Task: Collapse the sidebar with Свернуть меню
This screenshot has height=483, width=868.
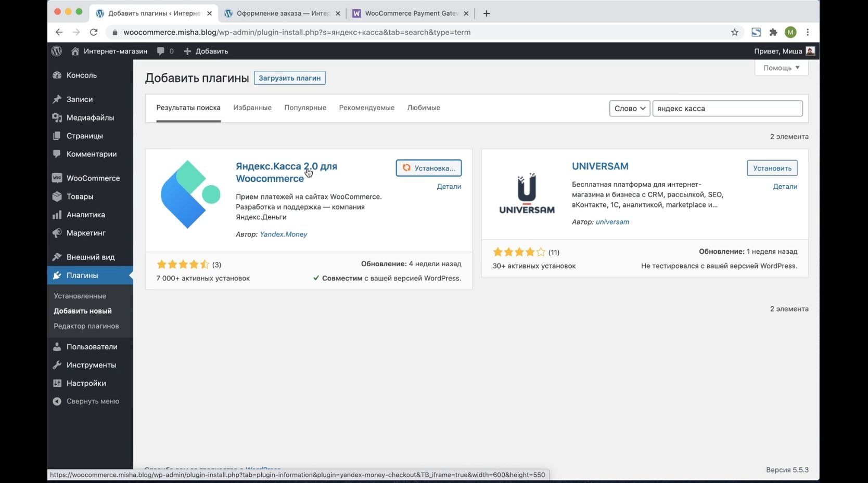Action: 90,401
